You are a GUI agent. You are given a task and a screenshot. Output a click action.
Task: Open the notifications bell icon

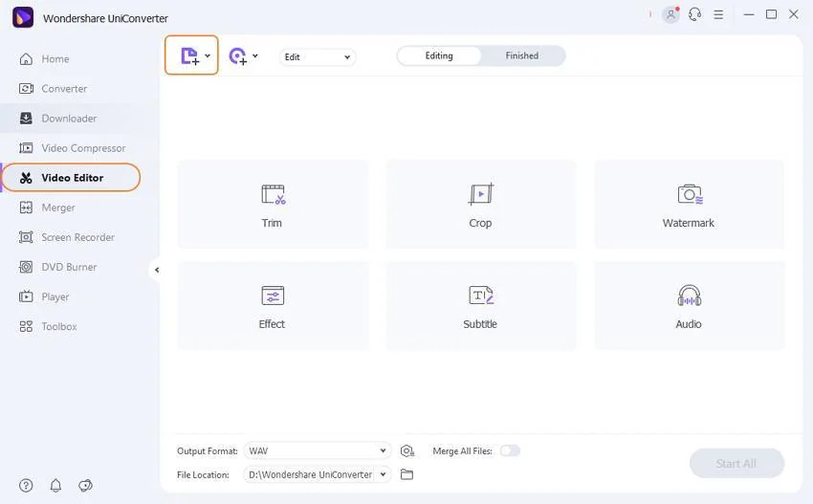[55, 485]
